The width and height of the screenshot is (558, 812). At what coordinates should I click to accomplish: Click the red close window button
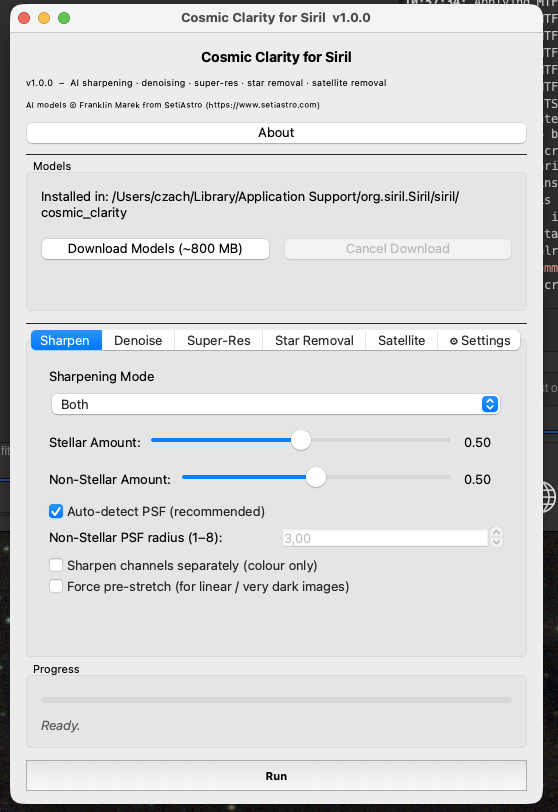pyautogui.click(x=24, y=18)
